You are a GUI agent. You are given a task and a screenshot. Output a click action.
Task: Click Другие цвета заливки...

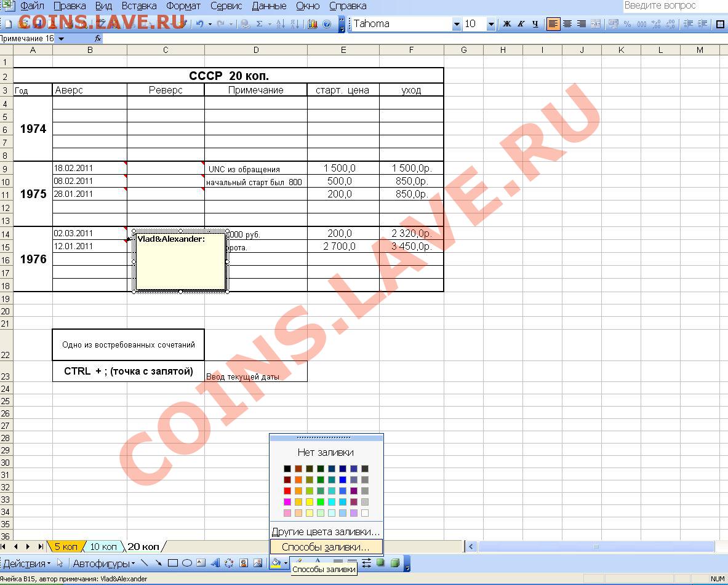click(x=326, y=531)
